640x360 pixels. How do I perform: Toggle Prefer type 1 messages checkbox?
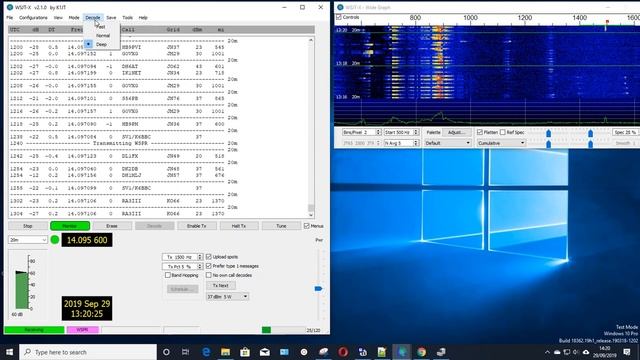click(209, 266)
